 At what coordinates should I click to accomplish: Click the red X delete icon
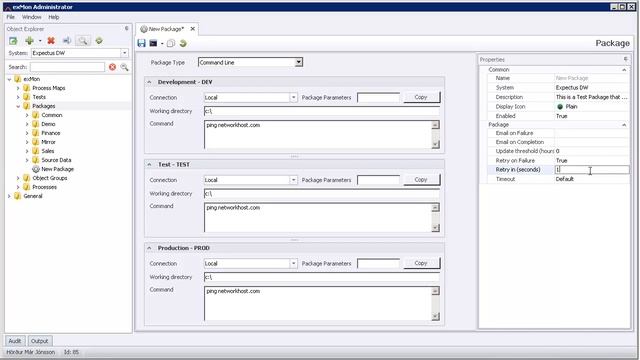pos(51,41)
